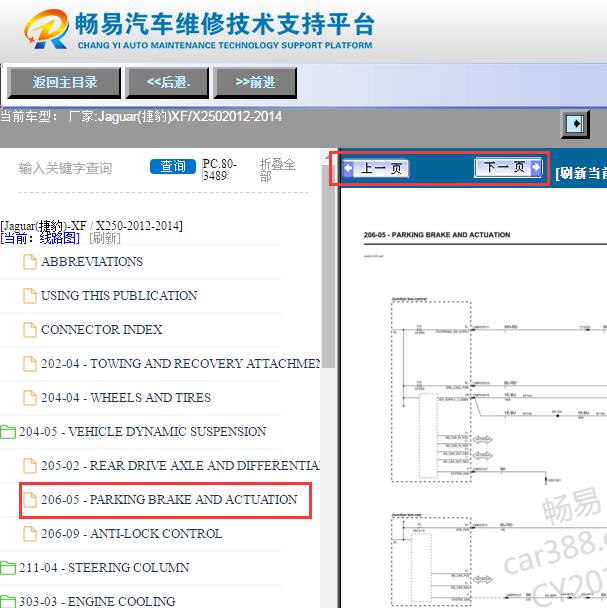Open 204-04 WHEELS AND TIRES entry
This screenshot has height=608, width=607.
coord(126,397)
